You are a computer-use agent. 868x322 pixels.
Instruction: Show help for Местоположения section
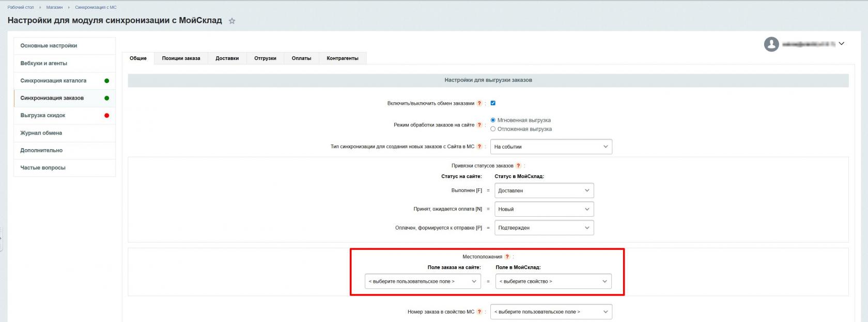coord(507,256)
